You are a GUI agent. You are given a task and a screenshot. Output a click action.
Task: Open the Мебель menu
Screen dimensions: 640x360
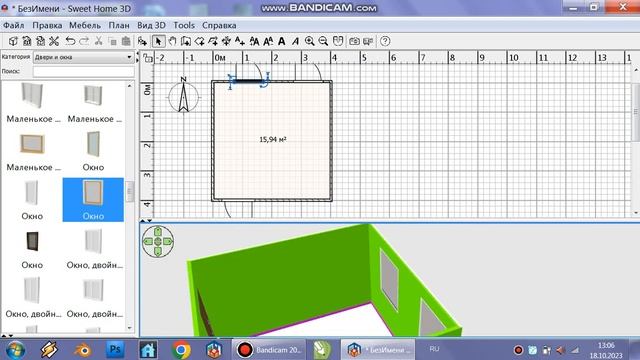tap(85, 25)
